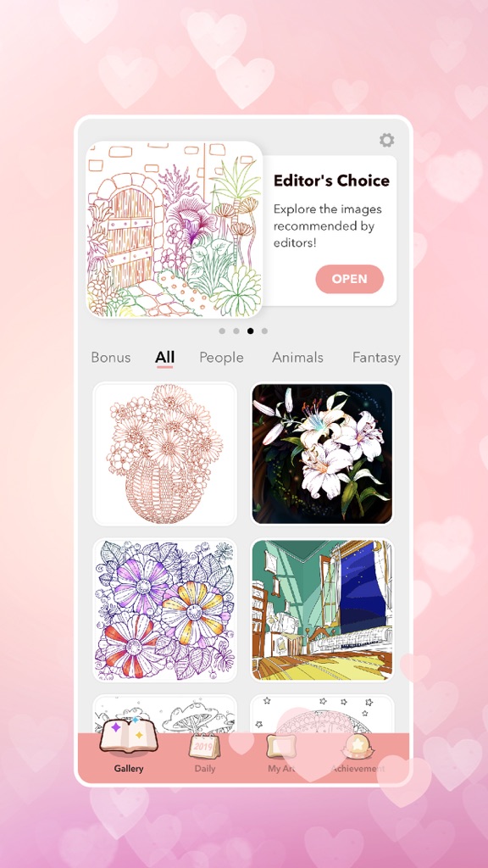Switch to the Bonus category tab
This screenshot has height=868, width=488.
pos(111,358)
